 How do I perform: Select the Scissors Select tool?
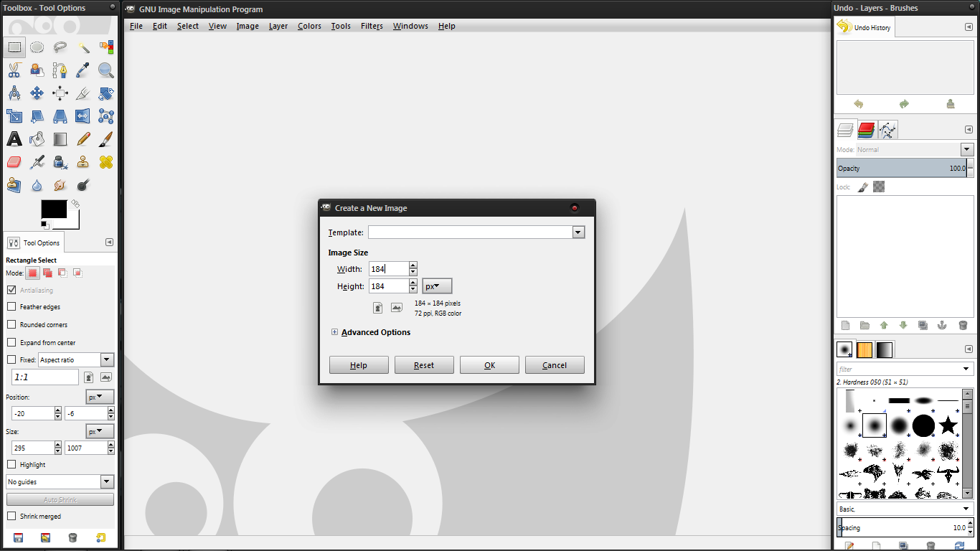pyautogui.click(x=14, y=70)
